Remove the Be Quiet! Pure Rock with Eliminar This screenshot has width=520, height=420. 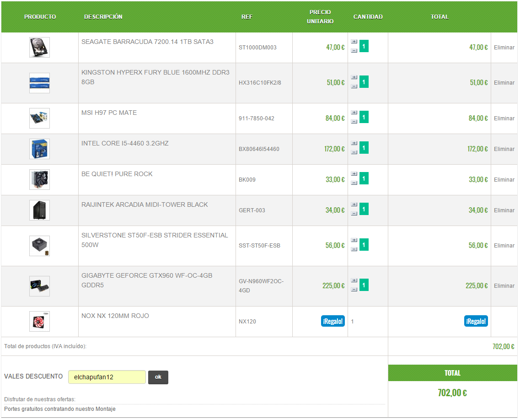[504, 180]
